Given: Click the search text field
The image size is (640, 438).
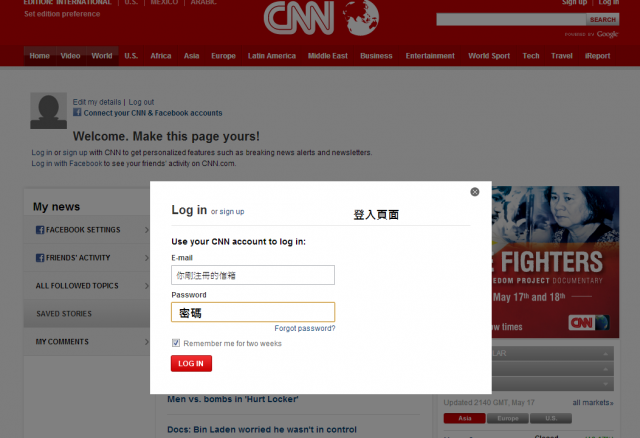Looking at the screenshot, I should coord(511,20).
